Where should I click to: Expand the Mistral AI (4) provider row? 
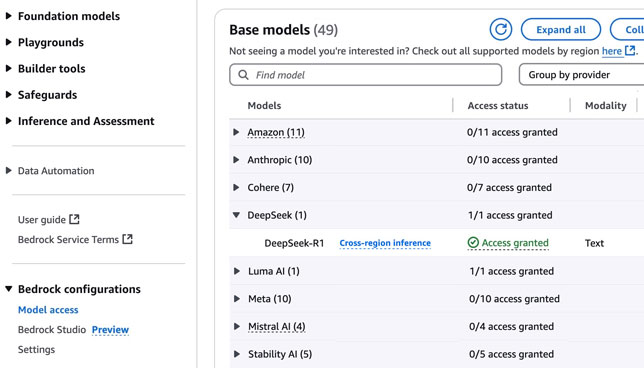pyautogui.click(x=237, y=327)
